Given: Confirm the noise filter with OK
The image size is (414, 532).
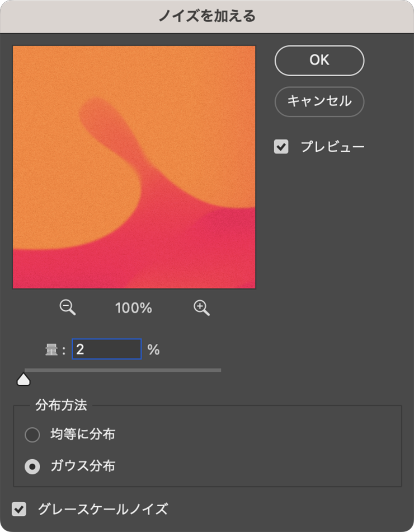Looking at the screenshot, I should [319, 60].
